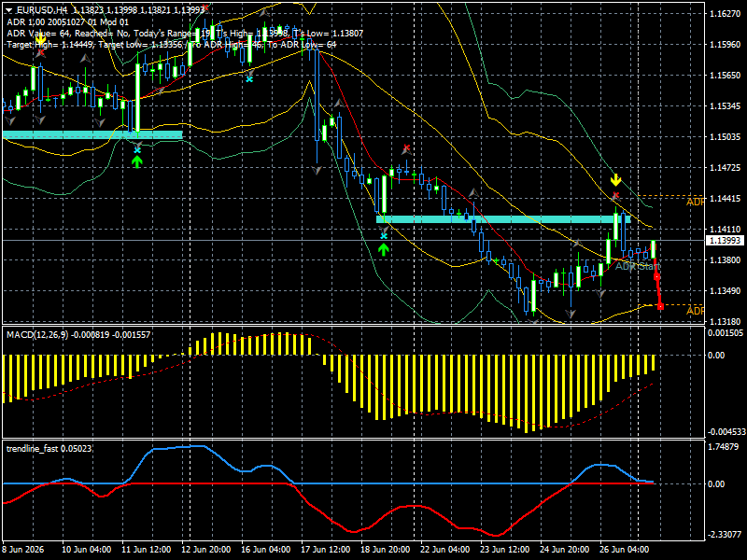The width and height of the screenshot is (747, 560).
Task: Click the 12 Jun 20:00 time label
Action: point(206,550)
